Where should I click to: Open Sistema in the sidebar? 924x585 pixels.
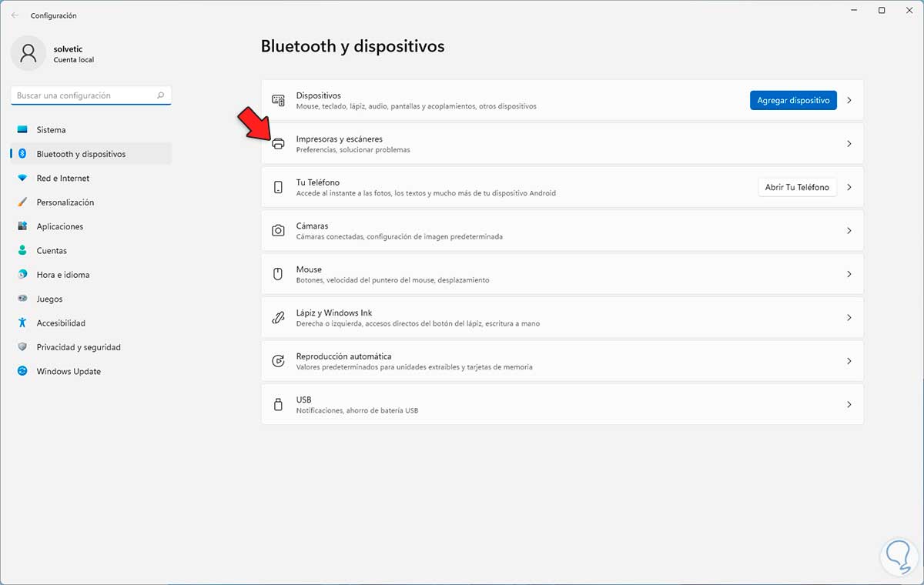(51, 130)
